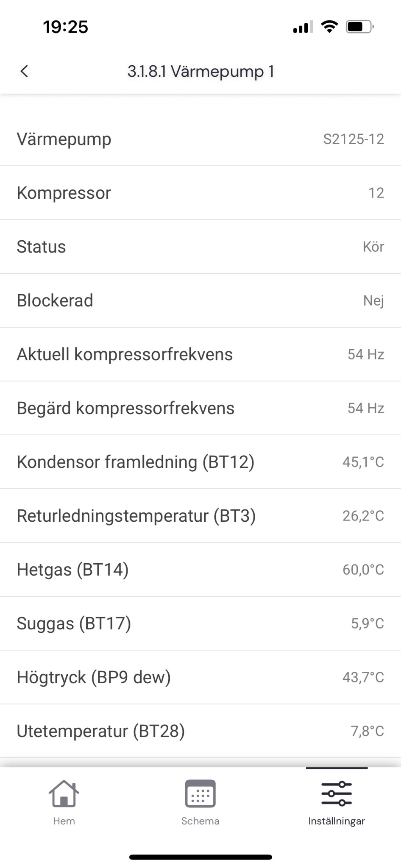
Task: Select the Kompressor row
Action: [x=200, y=193]
